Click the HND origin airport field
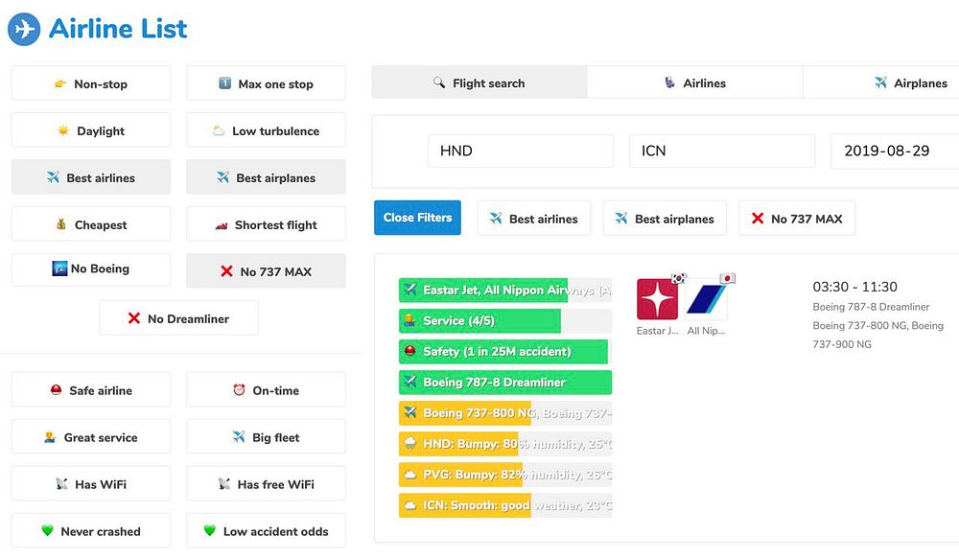This screenshot has height=560, width=959. click(521, 151)
